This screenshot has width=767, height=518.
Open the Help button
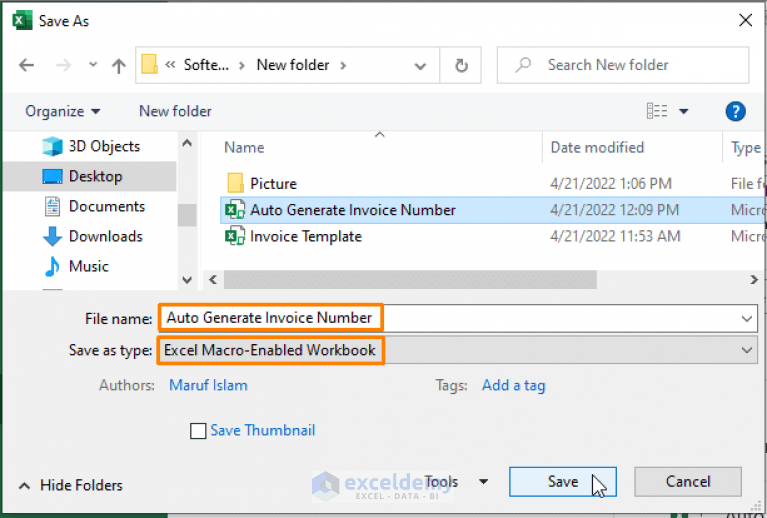735,111
